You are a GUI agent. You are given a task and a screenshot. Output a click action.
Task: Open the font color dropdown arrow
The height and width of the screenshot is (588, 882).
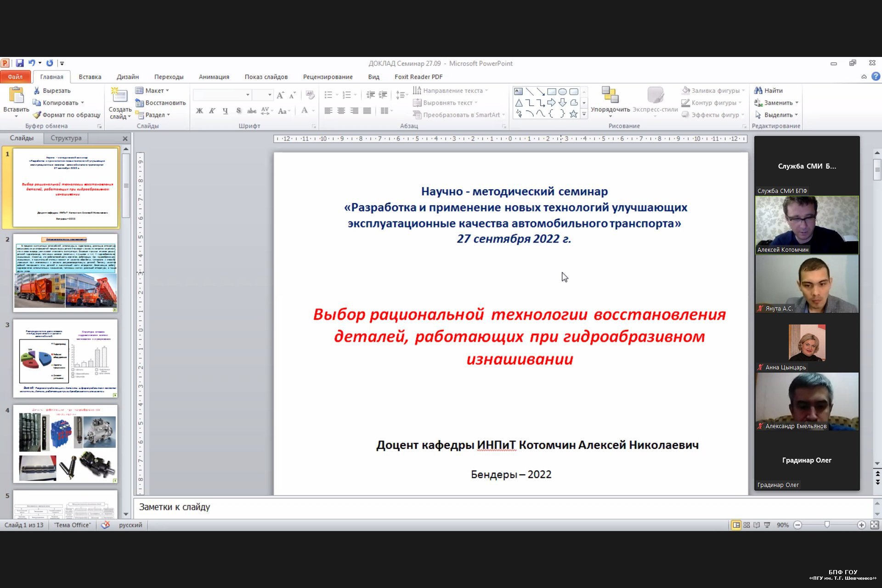tap(314, 111)
